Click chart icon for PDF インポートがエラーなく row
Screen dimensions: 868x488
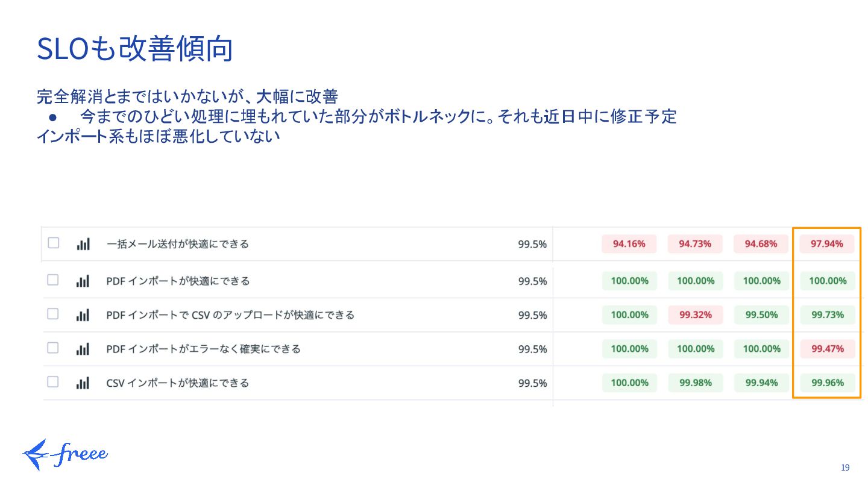[x=83, y=349]
